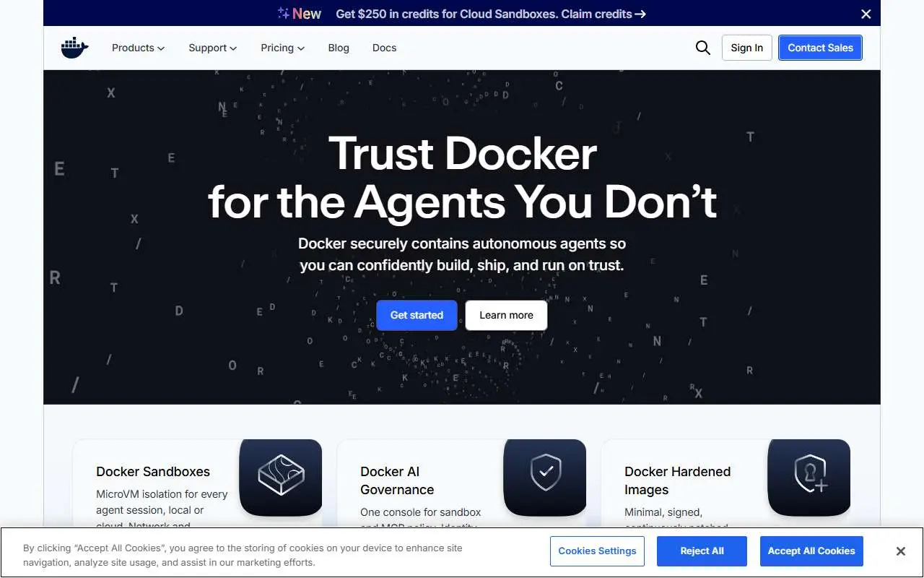Click the Learn more button
This screenshot has width=924, height=578.
click(x=506, y=315)
